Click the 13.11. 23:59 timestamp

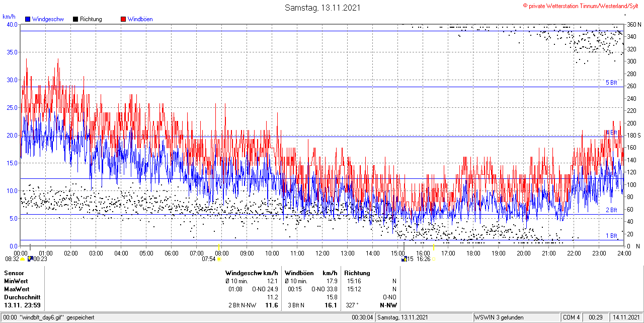coord(23,305)
